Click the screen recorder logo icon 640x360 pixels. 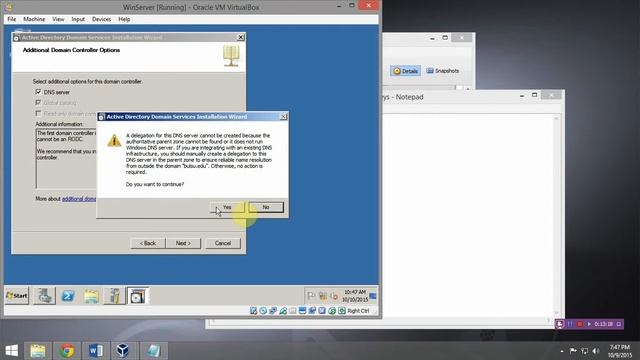[x=560, y=324]
